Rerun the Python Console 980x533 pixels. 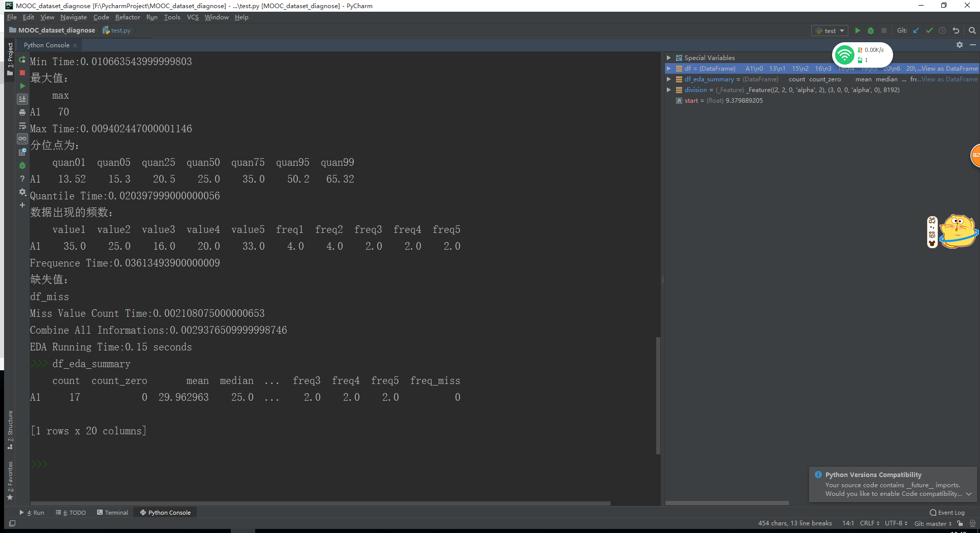[22, 60]
